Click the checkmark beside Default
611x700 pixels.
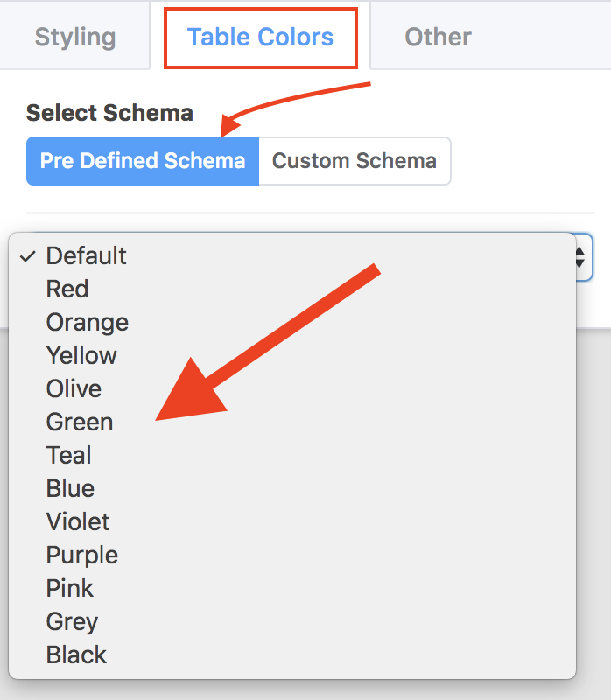(x=27, y=255)
